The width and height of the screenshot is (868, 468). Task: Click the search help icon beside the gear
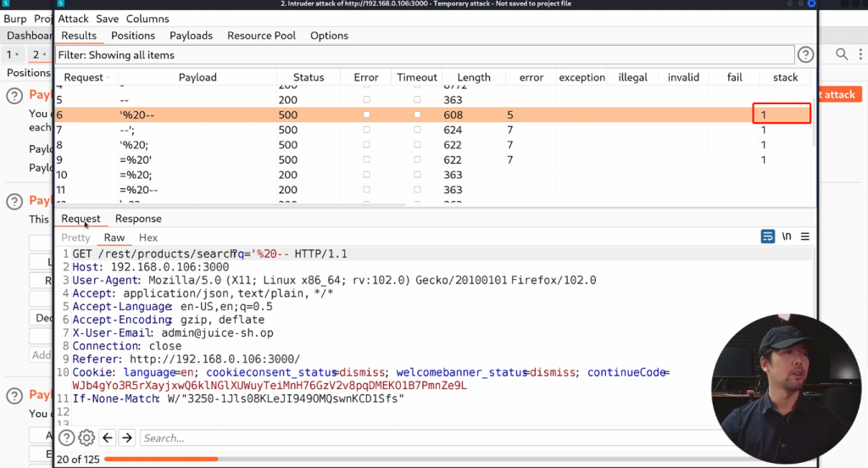click(66, 437)
